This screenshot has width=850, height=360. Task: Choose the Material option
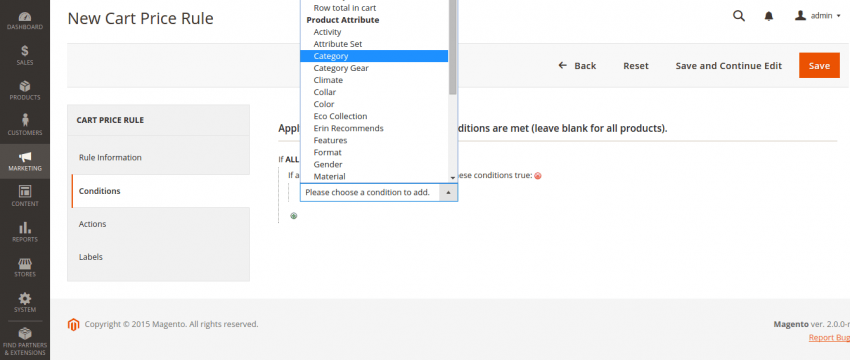[x=330, y=176]
